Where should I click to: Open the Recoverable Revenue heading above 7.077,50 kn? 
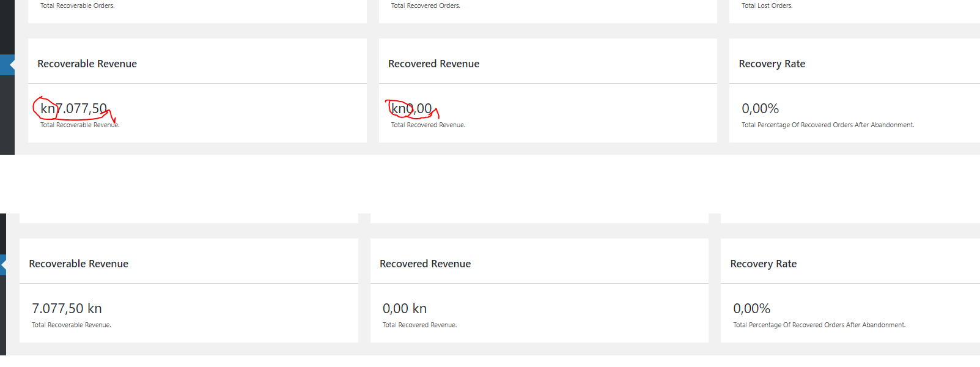[79, 264]
